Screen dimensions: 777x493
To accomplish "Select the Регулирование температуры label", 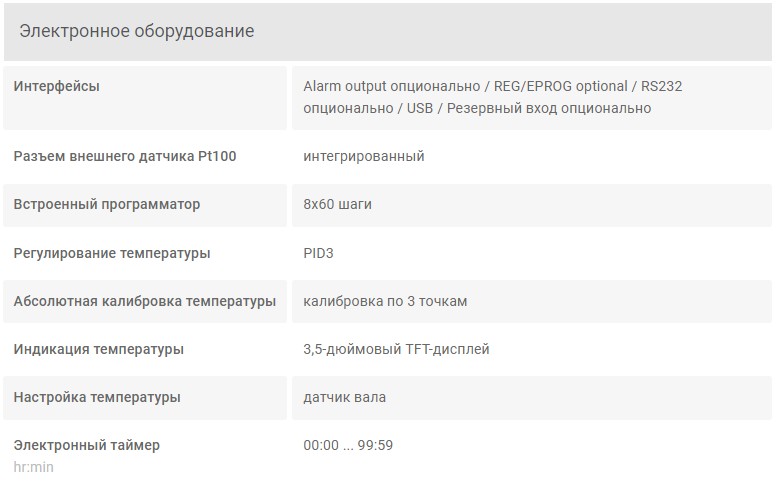I will 112,253.
